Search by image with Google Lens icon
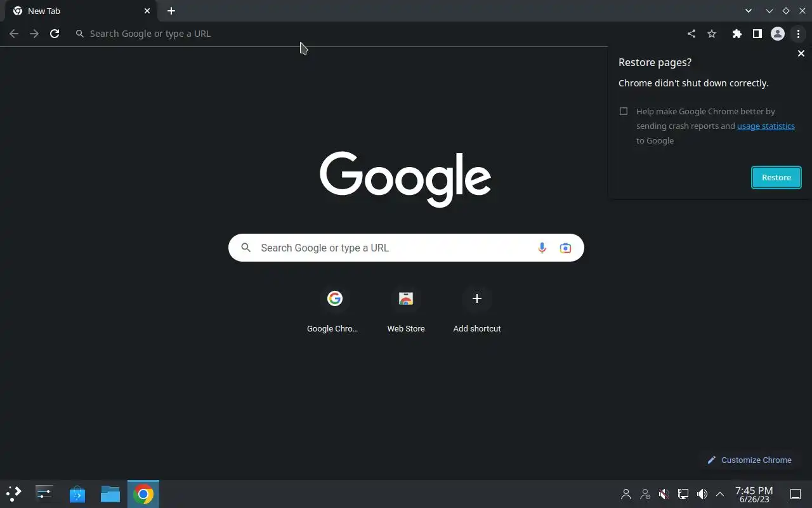812x508 pixels. click(565, 248)
